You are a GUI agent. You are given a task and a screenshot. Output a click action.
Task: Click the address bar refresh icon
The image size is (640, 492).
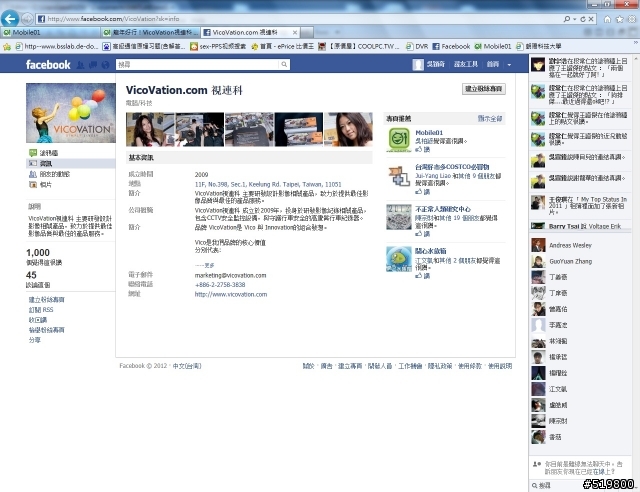[583, 19]
